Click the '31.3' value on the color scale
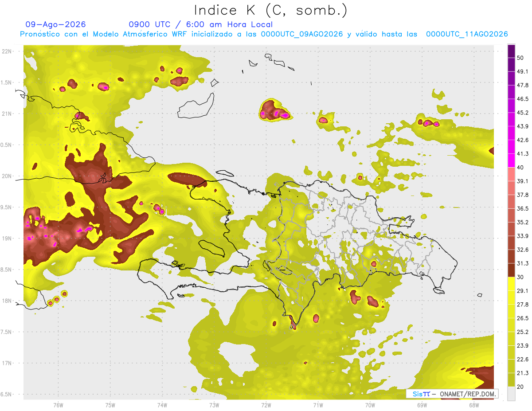Viewport: 532px width, 411px height. [x=523, y=263]
